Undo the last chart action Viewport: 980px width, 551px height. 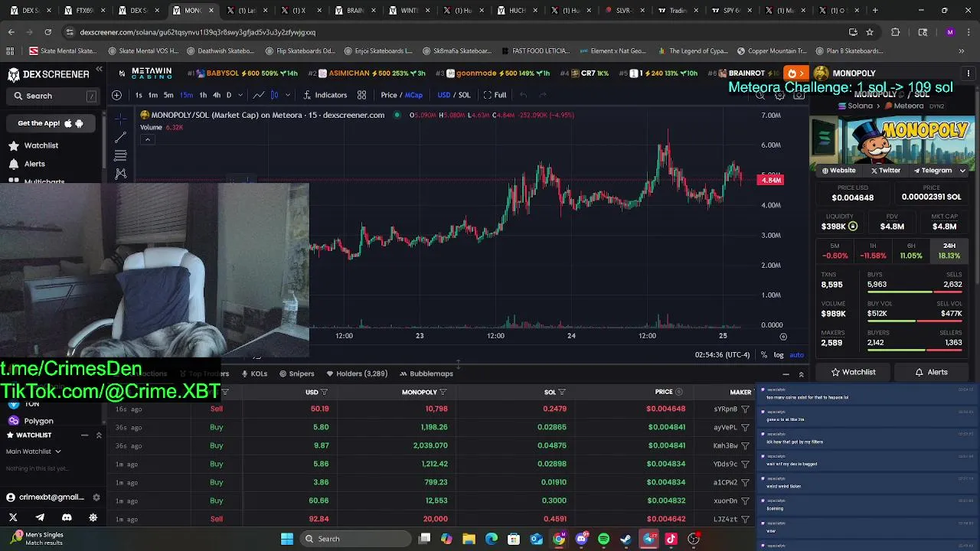click(523, 95)
